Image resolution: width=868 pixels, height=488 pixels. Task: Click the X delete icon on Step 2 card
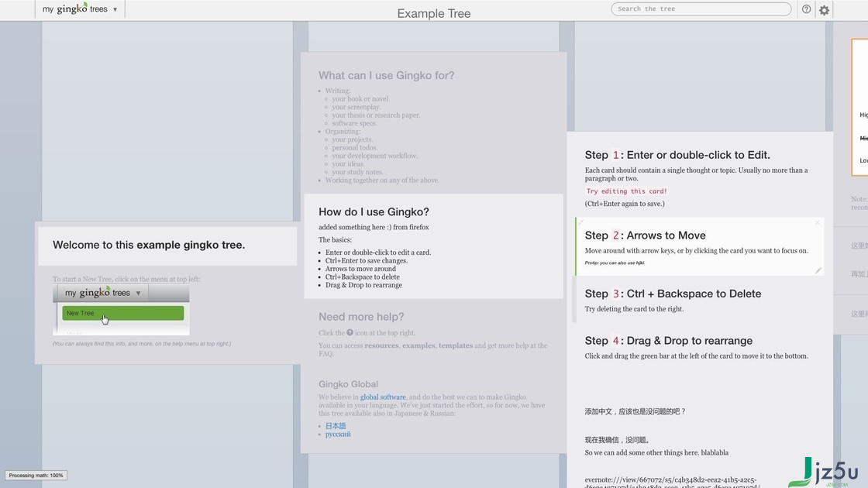[818, 222]
